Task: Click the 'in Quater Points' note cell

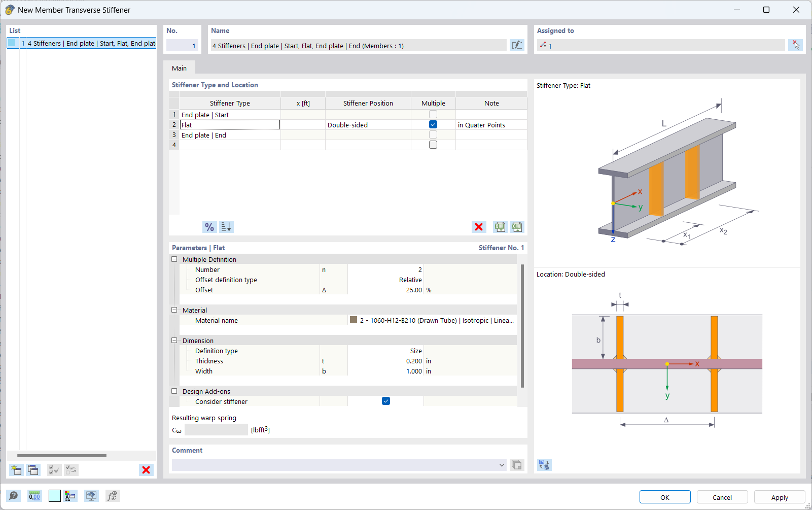Action: point(491,125)
